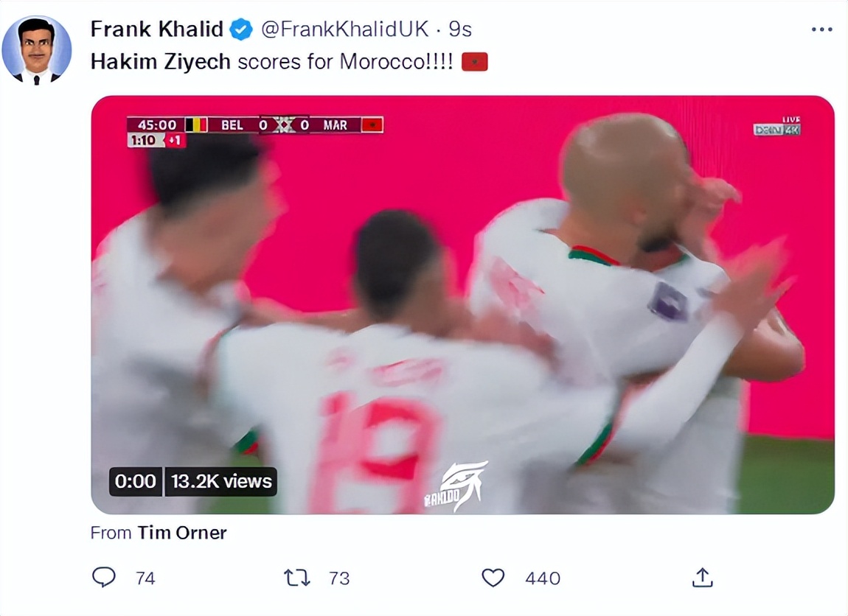View the 74 replies count

tap(145, 578)
